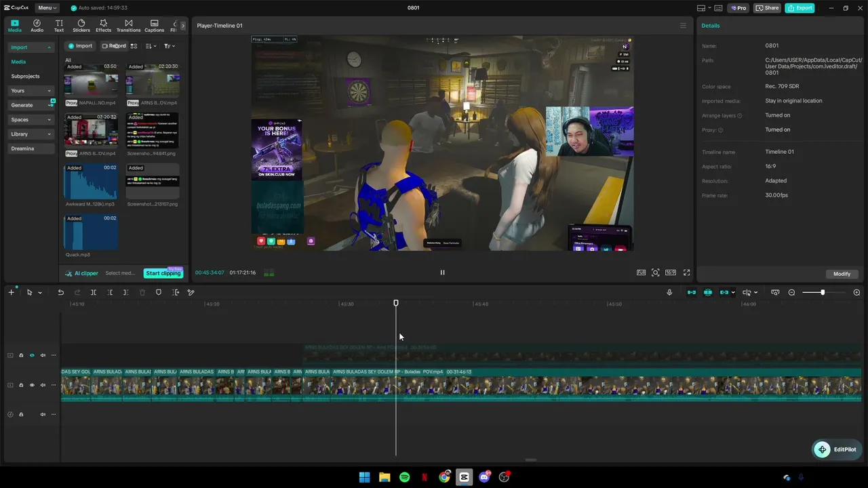This screenshot has width=868, height=488.
Task: Hide the upper video track
Action: tap(32, 355)
